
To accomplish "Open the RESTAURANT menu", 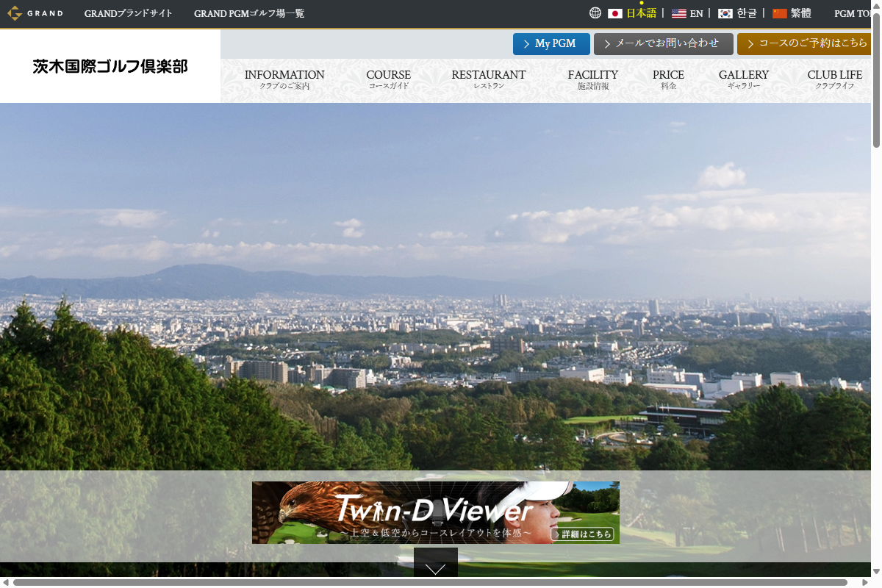I will click(489, 79).
